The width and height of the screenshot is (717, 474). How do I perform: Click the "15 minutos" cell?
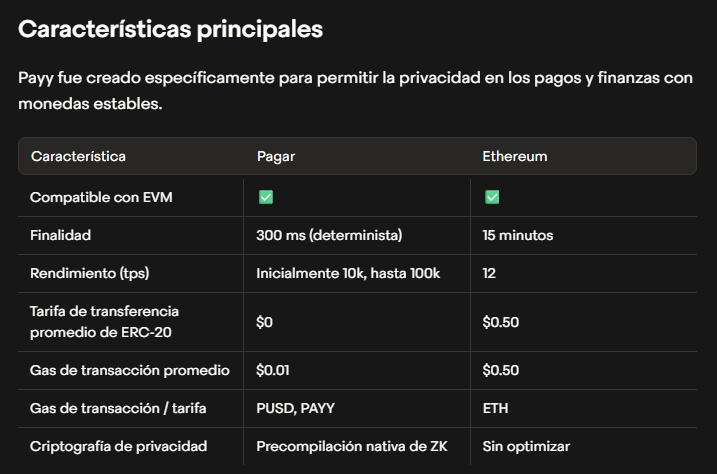pos(517,236)
